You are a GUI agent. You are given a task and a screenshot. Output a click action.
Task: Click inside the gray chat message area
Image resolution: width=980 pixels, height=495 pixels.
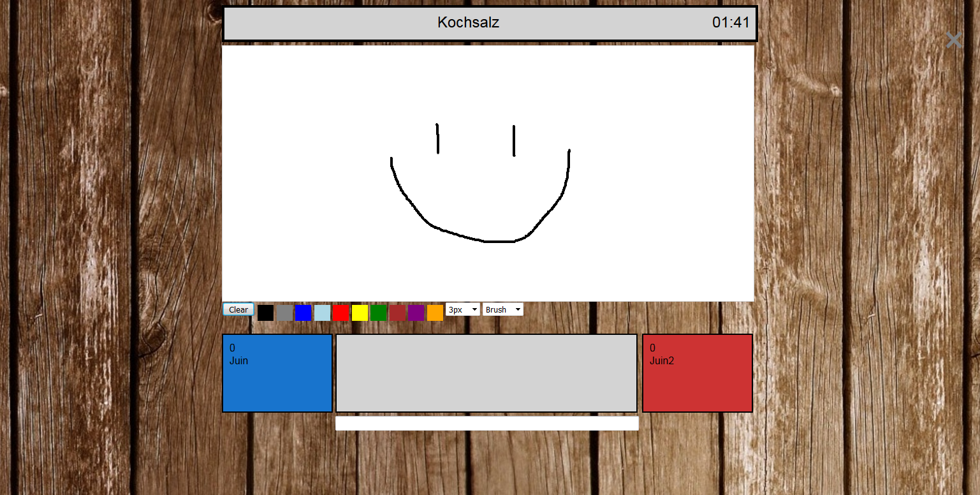(486, 373)
